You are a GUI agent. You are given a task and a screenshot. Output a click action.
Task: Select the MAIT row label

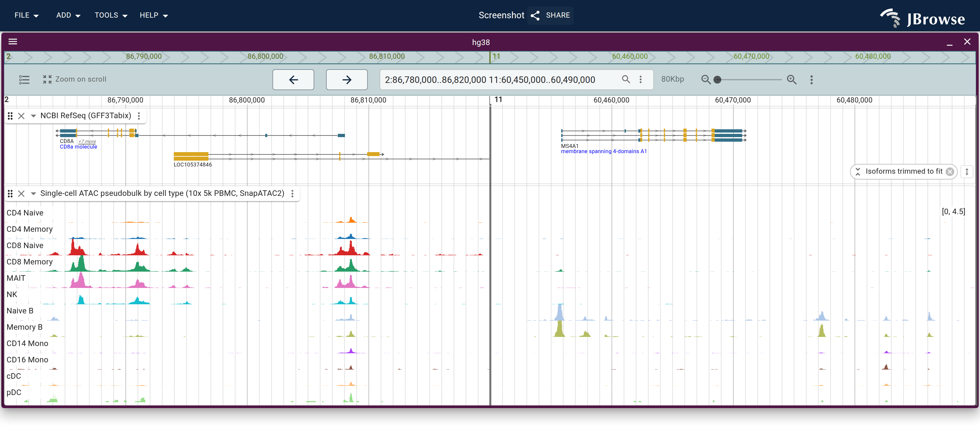tap(16, 278)
